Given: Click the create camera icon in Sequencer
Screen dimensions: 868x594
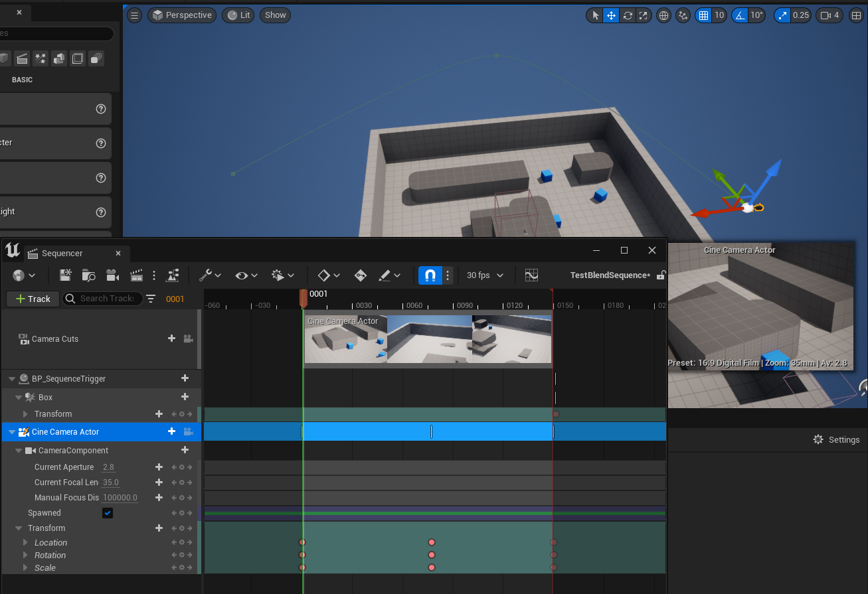Looking at the screenshot, I should pos(112,275).
